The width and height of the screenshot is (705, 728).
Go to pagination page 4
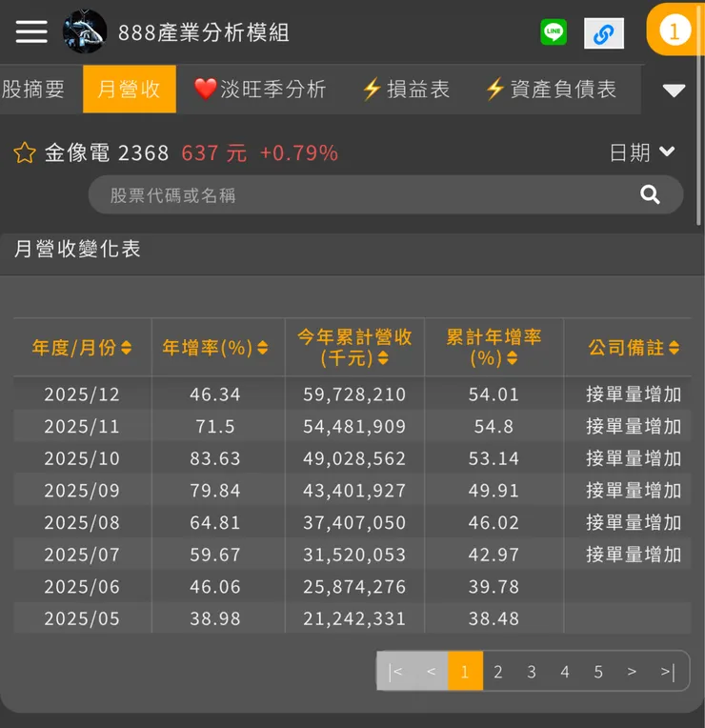[565, 672]
